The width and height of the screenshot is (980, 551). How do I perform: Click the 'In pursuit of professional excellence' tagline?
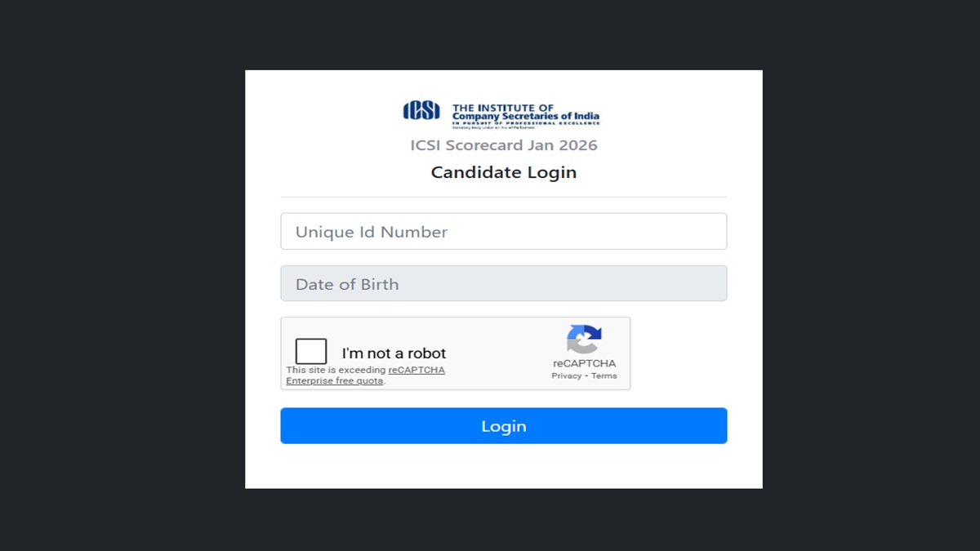[525, 123]
